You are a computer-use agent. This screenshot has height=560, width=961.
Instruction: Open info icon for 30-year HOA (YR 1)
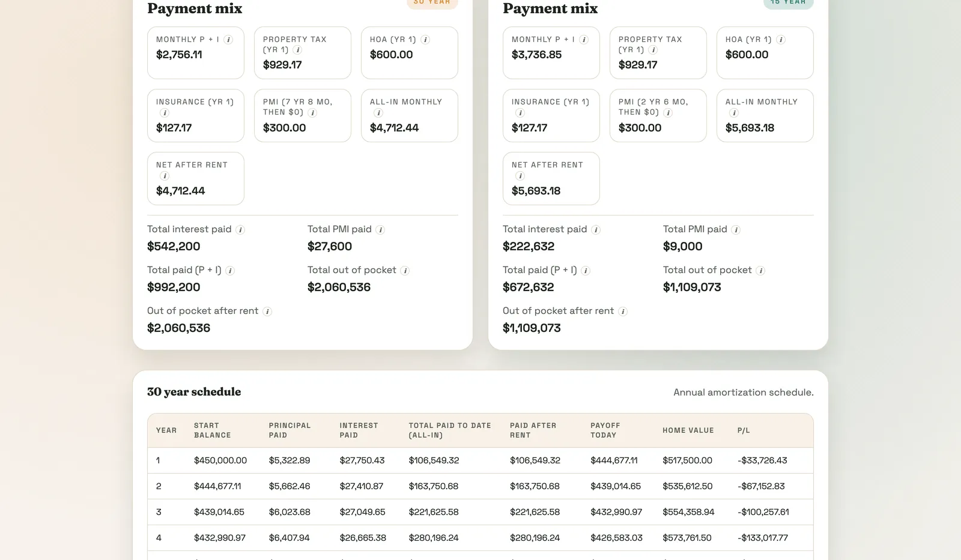pyautogui.click(x=425, y=40)
